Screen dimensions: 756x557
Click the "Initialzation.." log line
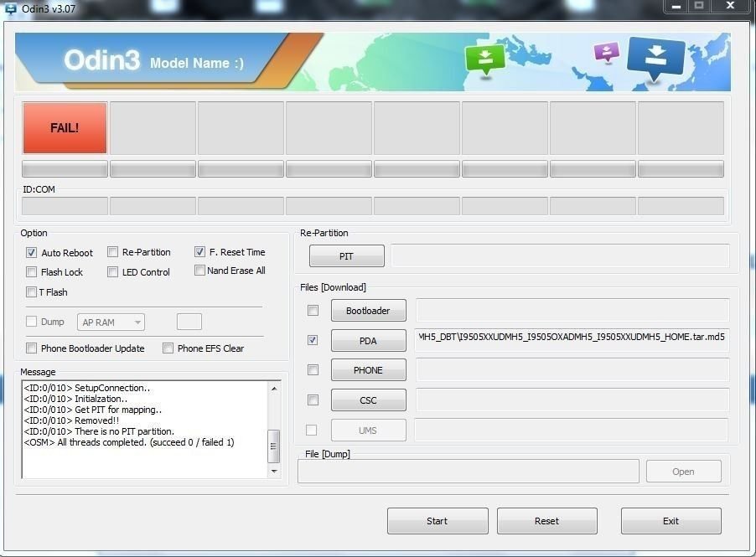click(x=75, y=399)
